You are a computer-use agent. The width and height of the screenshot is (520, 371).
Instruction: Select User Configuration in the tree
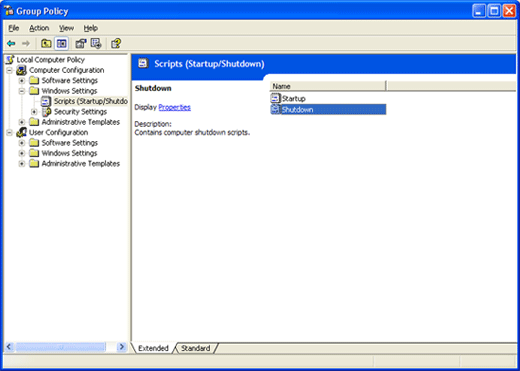pos(58,132)
